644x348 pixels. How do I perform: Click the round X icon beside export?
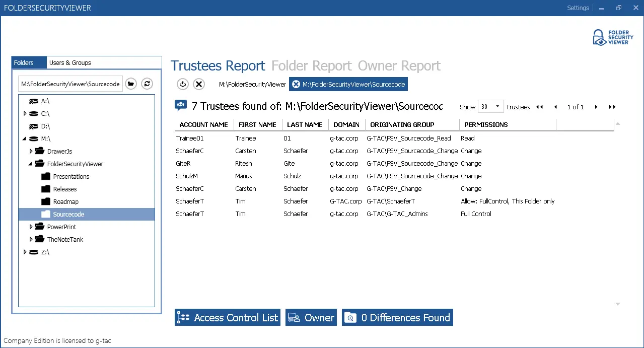pos(199,84)
